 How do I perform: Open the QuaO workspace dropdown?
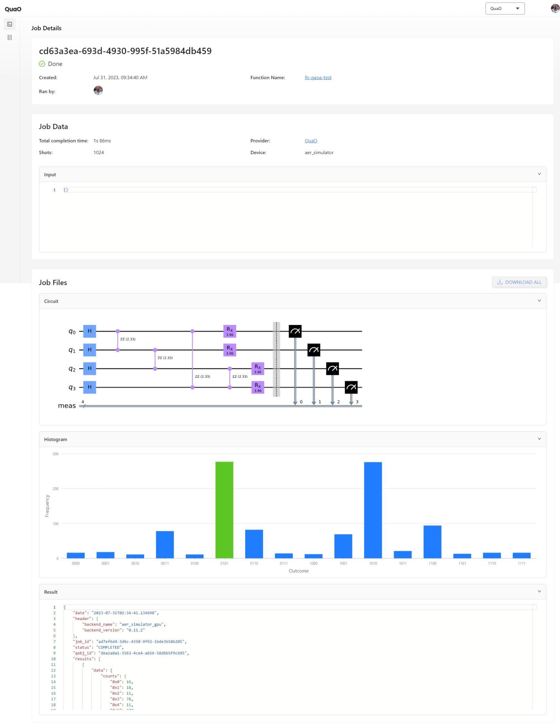coord(505,8)
